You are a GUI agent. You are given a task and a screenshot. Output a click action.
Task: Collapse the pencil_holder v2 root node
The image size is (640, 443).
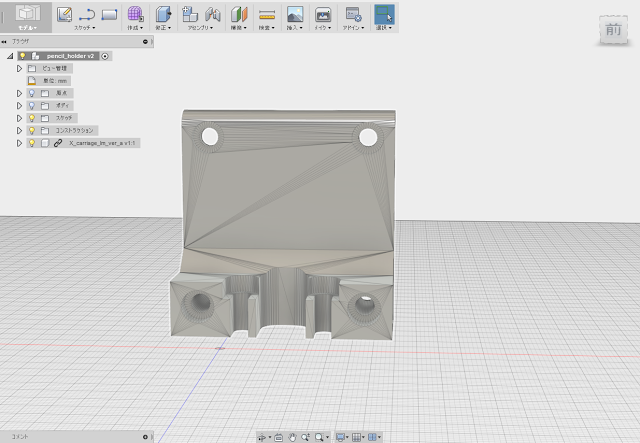[10, 56]
